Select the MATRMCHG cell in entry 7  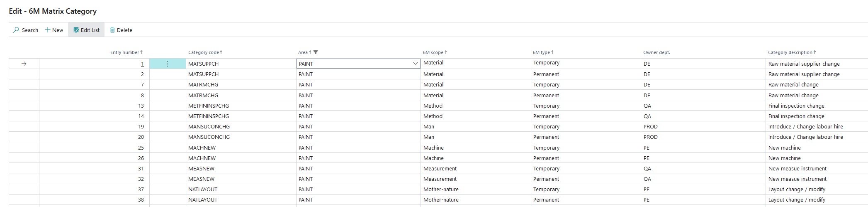(203, 85)
